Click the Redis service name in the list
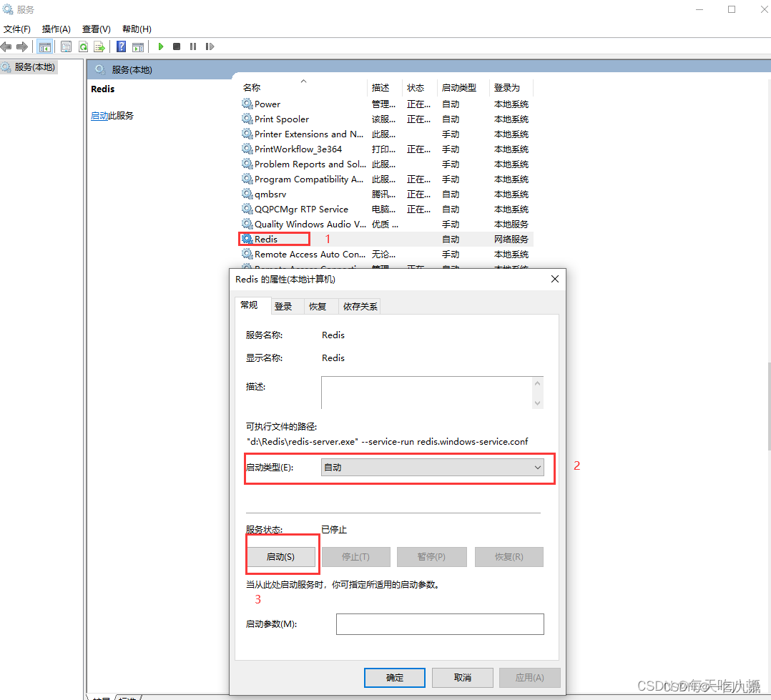This screenshot has height=700, width=771. (x=266, y=239)
